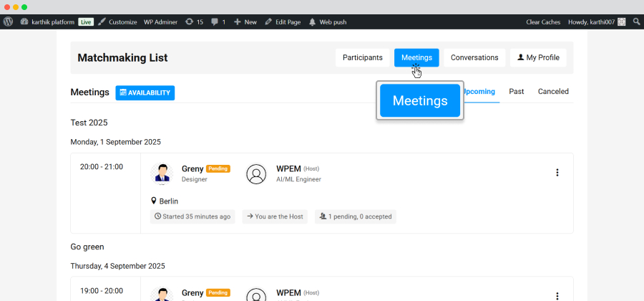Open the WP Adminer menu item
Image resolution: width=644 pixels, height=301 pixels.
(160, 22)
